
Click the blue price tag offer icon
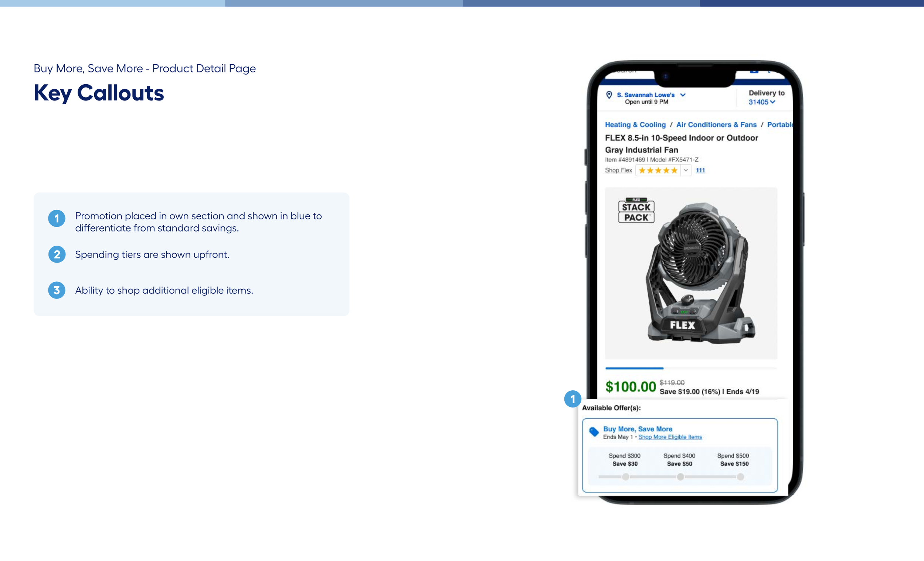point(594,432)
